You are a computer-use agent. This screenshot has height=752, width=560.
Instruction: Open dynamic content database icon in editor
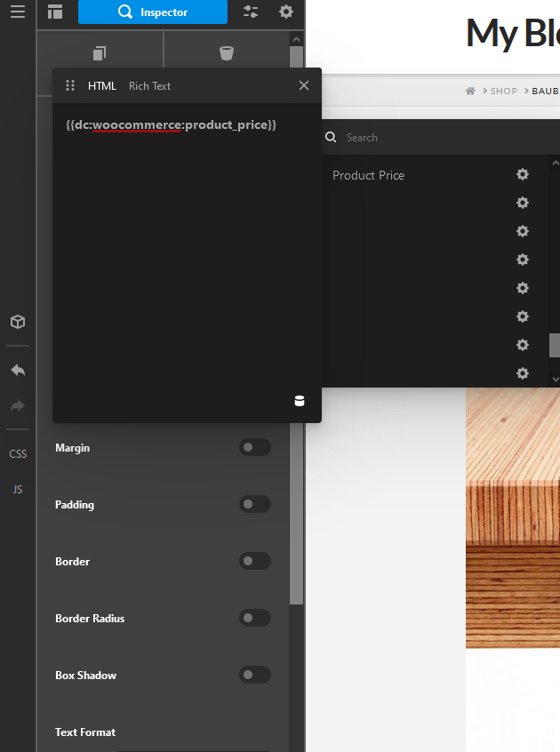(x=300, y=401)
